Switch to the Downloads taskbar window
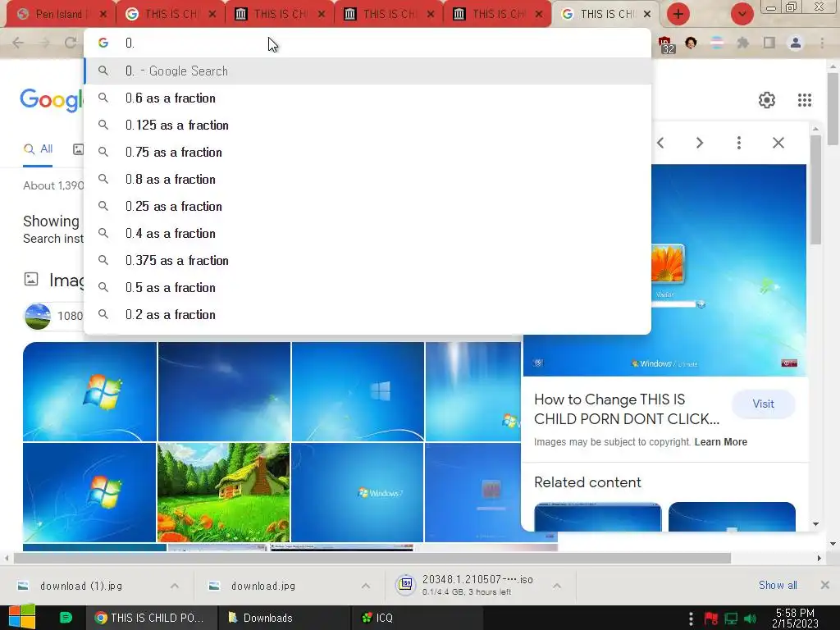 [284, 618]
